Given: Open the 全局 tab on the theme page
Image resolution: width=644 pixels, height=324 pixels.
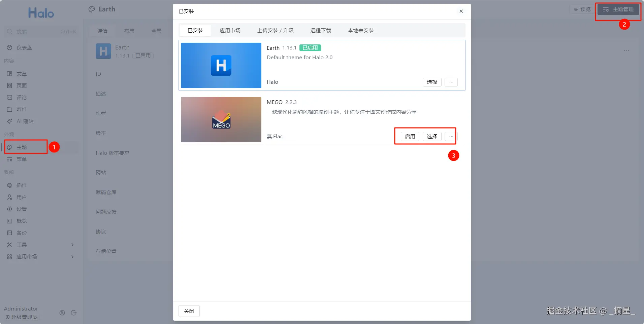Looking at the screenshot, I should click(x=156, y=31).
